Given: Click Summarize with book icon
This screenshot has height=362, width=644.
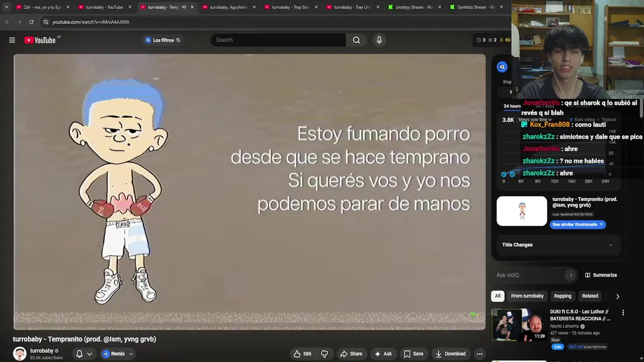Looking at the screenshot, I should (x=601, y=275).
